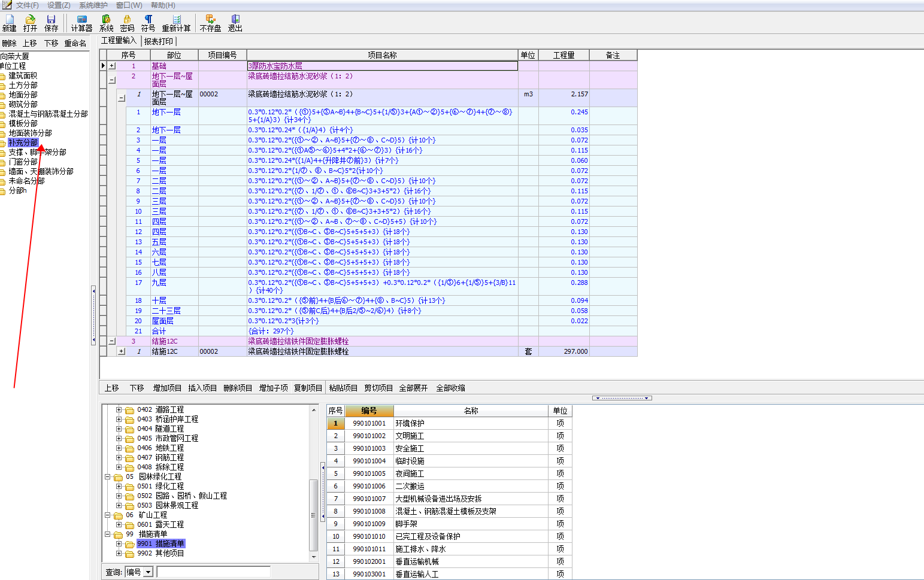Click the 全部展开 expand-all button

pyautogui.click(x=413, y=388)
